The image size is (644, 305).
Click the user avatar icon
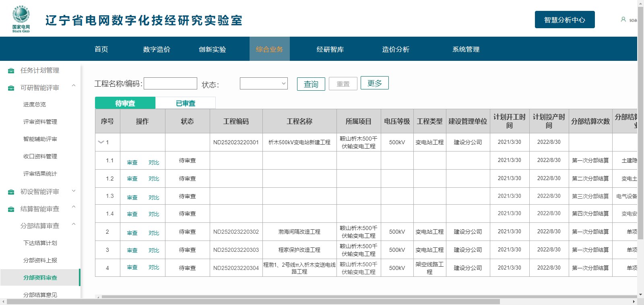[x=623, y=19]
